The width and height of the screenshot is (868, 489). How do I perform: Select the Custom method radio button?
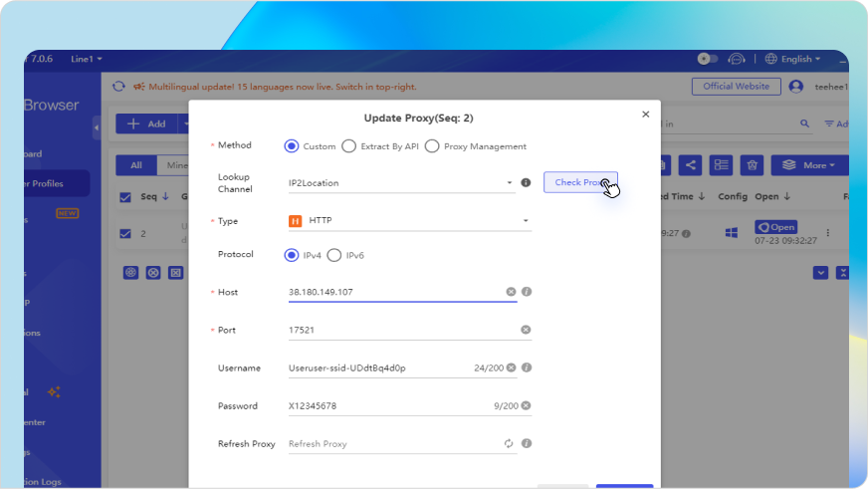(x=292, y=146)
